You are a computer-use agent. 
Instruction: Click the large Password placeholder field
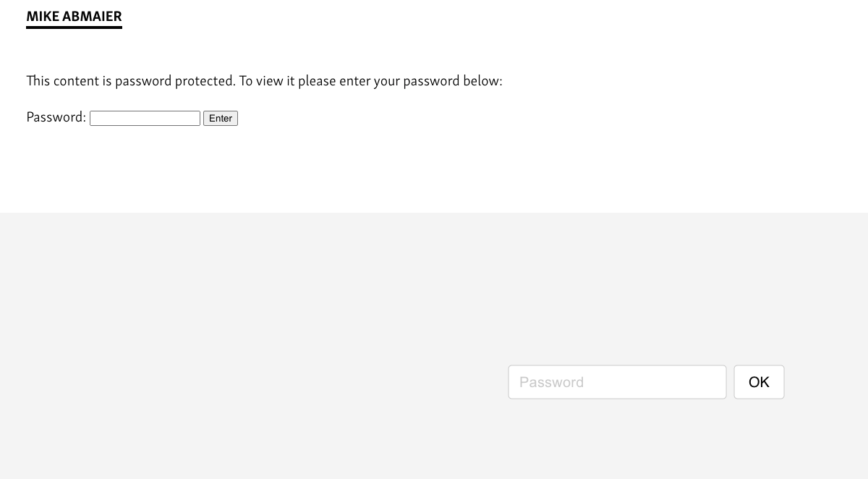click(x=617, y=382)
